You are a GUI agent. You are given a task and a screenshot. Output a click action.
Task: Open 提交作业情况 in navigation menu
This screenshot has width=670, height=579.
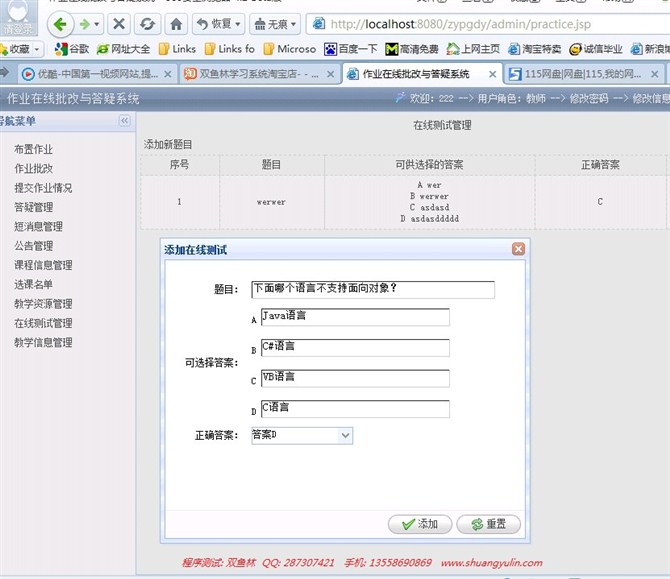[43, 188]
